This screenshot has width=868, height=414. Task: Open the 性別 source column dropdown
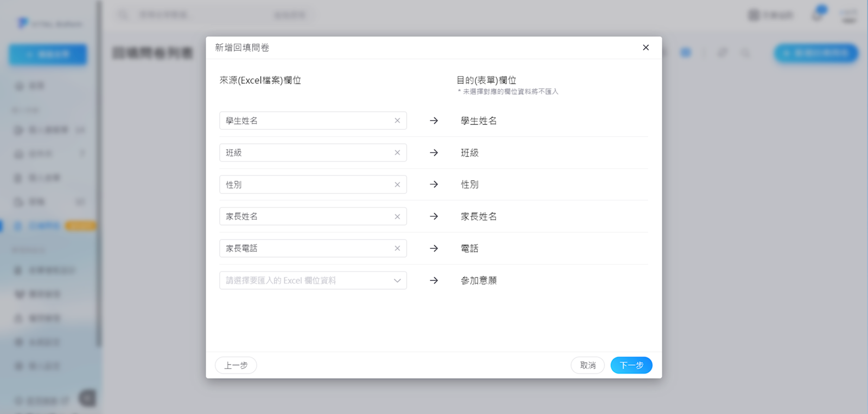coord(304,185)
